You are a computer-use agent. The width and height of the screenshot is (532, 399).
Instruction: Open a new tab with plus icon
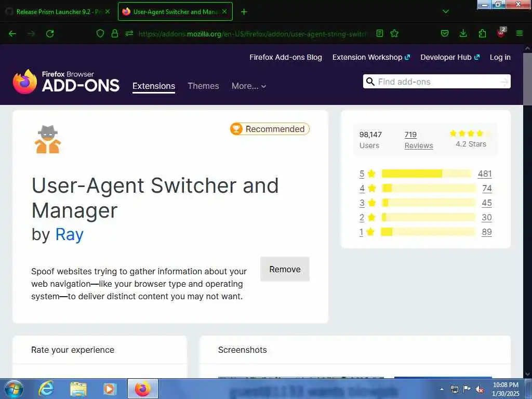click(244, 12)
